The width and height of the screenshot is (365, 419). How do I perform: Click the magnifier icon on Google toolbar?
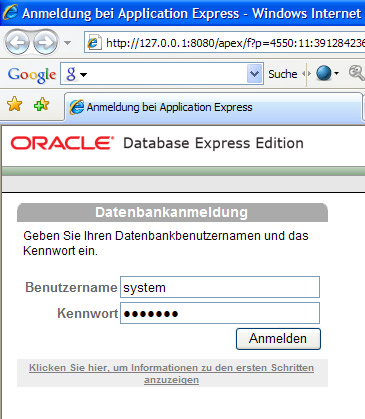click(357, 73)
